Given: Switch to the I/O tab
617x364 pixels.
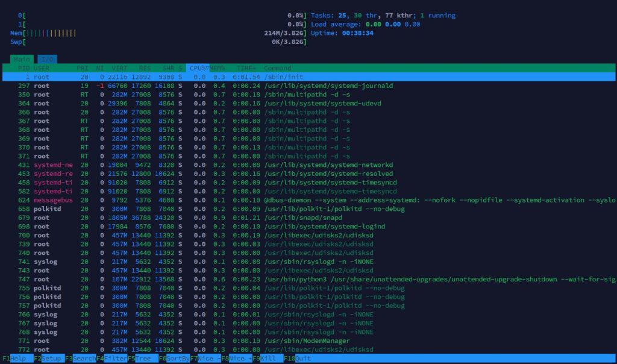Looking at the screenshot, I should tap(46, 59).
